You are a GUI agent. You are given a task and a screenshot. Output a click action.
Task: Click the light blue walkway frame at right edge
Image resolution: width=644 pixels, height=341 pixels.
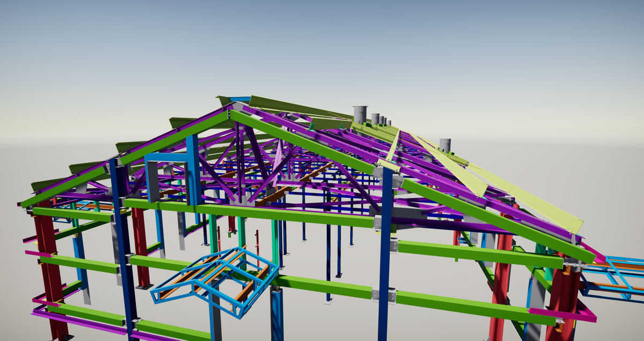[612, 279]
